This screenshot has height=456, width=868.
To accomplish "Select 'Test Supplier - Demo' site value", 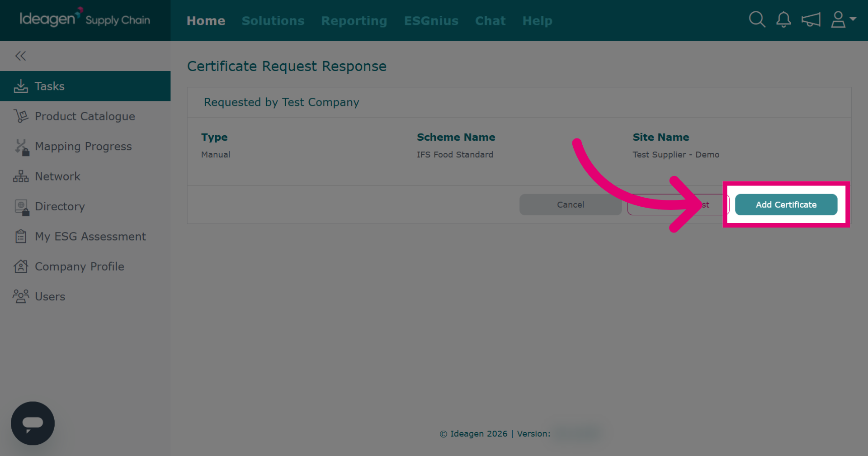I will (x=676, y=155).
